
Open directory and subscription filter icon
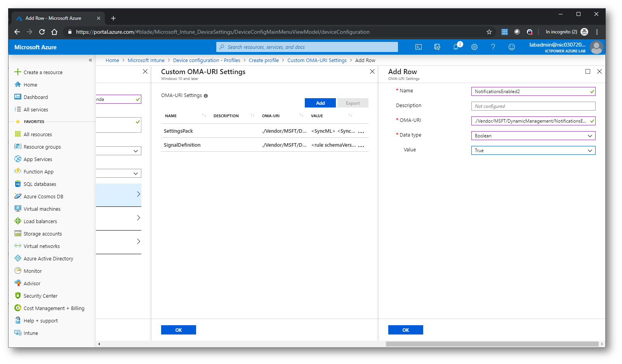click(x=437, y=47)
